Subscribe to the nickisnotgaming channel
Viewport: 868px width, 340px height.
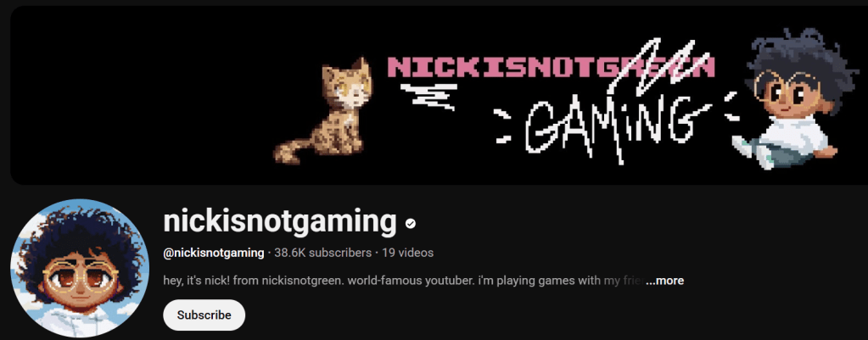point(204,315)
